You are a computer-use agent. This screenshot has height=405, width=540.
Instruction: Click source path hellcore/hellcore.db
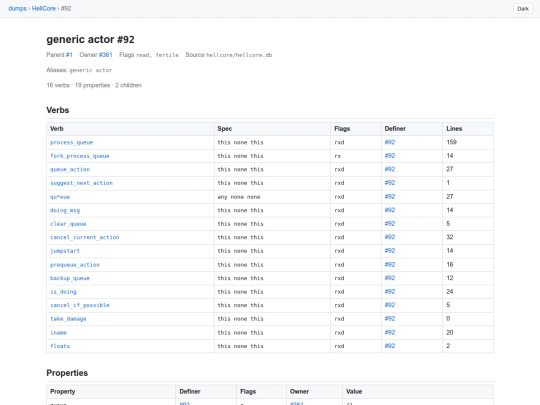(239, 55)
